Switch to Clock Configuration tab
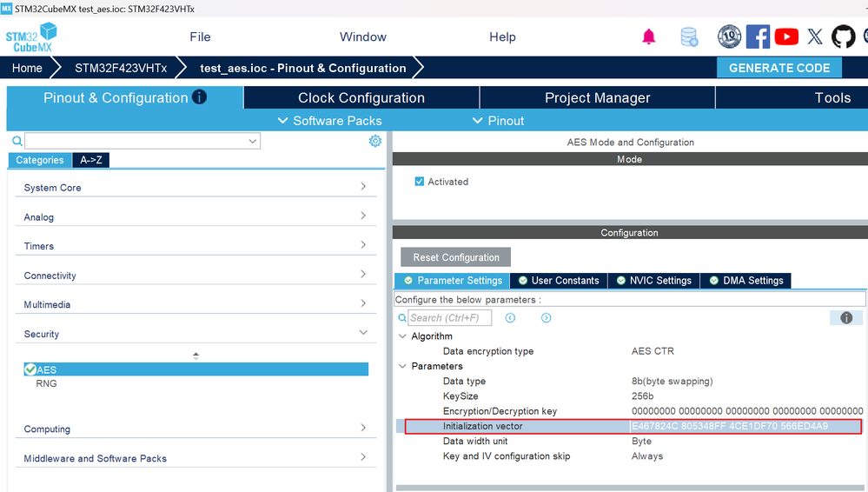The image size is (868, 492). (361, 97)
